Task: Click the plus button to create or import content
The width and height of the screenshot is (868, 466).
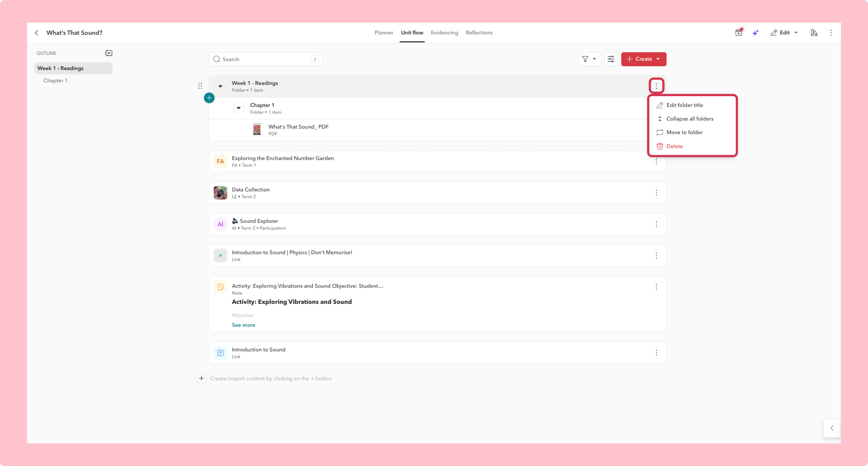Action: pyautogui.click(x=201, y=378)
